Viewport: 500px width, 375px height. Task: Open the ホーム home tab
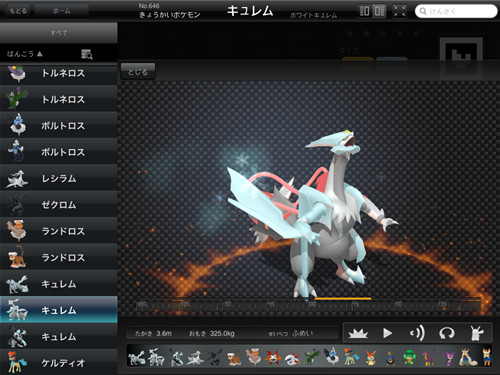(x=61, y=11)
